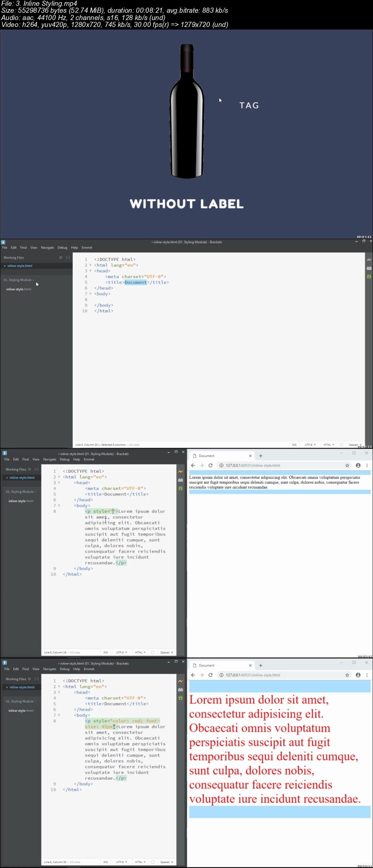Toggle INS mode in full-width Brackets status bar
The height and width of the screenshot is (868, 373).
294,445
